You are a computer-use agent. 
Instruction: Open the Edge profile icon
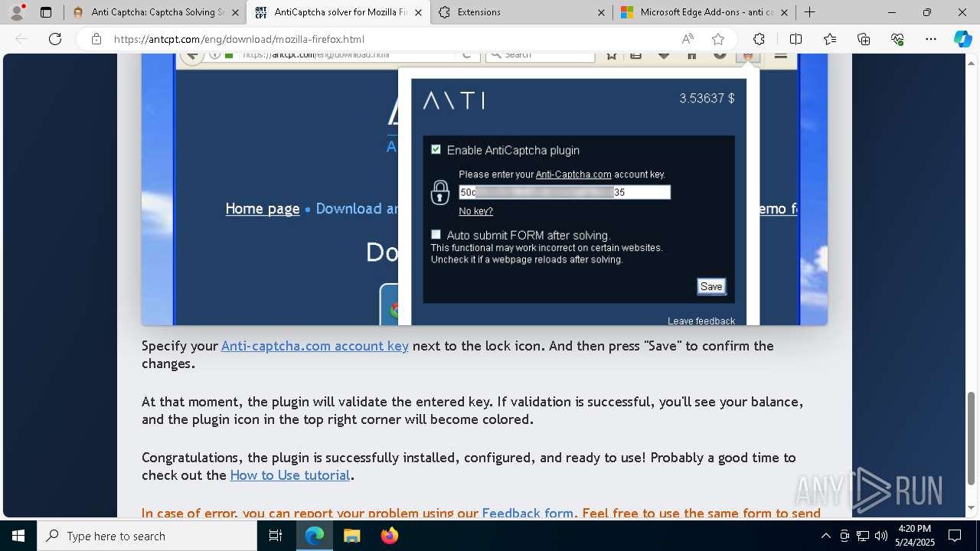[17, 12]
